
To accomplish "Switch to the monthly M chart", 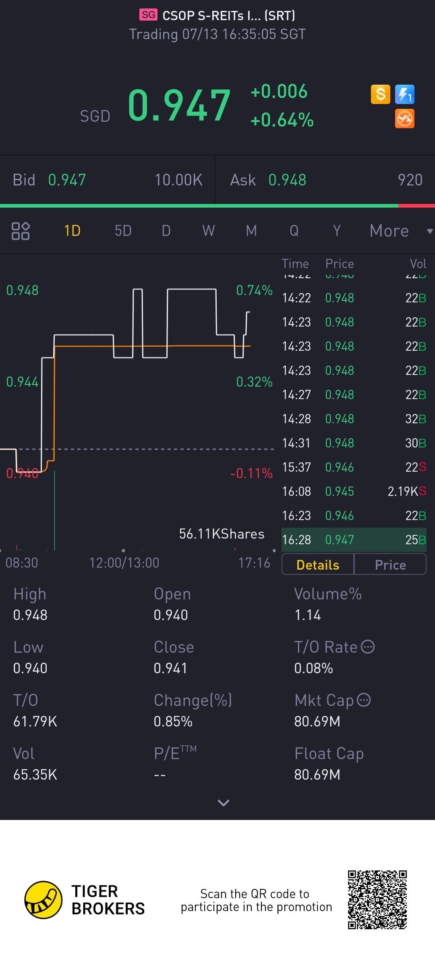I will 251,231.
